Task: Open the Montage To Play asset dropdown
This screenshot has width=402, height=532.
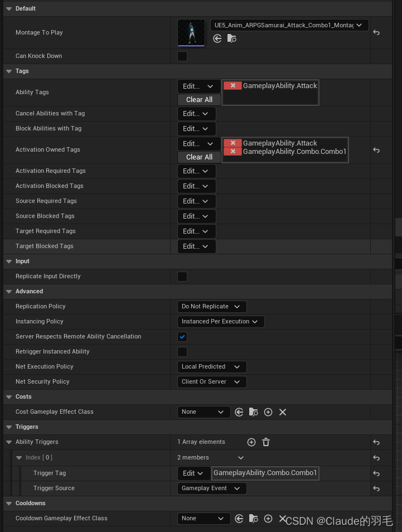Action: point(289,25)
